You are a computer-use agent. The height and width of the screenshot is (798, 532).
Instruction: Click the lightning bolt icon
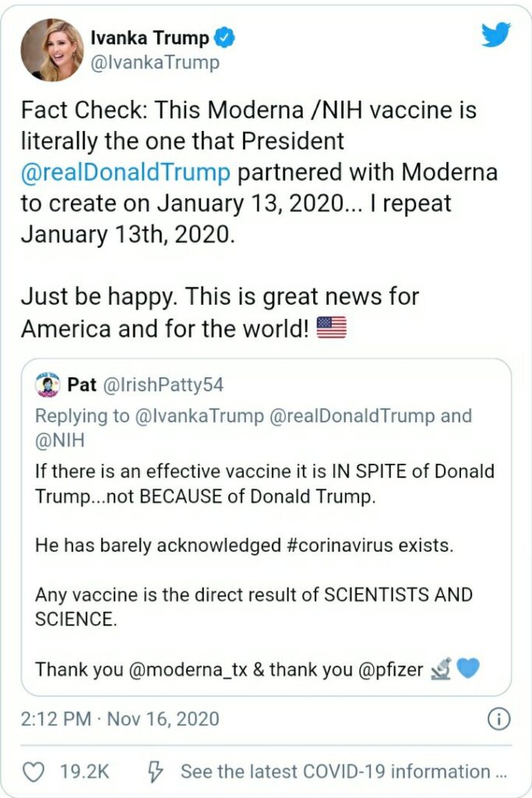pyautogui.click(x=155, y=772)
